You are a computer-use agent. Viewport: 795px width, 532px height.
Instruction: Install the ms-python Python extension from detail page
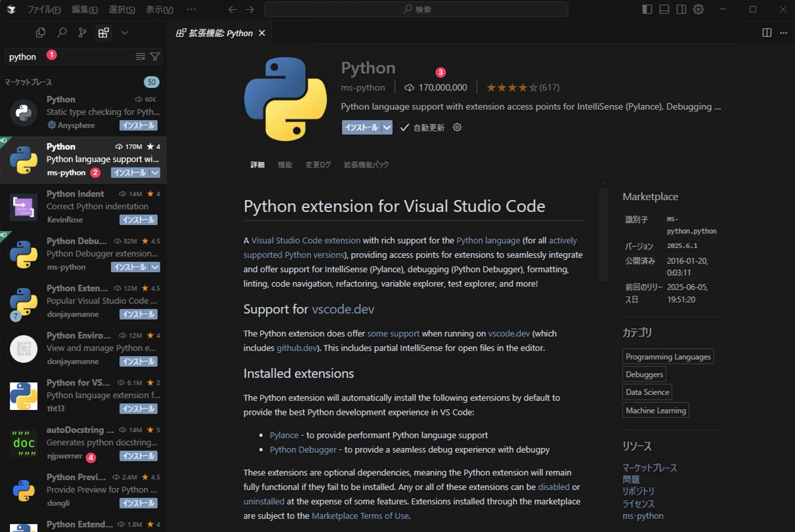tap(361, 127)
